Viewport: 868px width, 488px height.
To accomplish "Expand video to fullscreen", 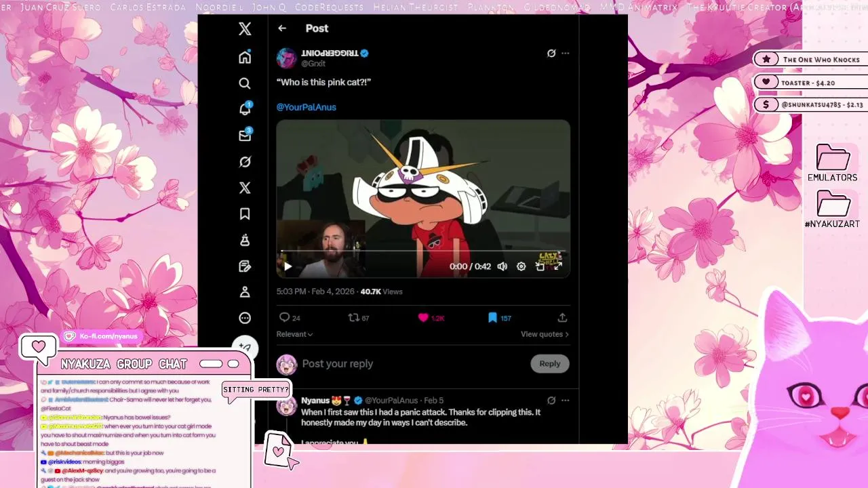I will [x=558, y=266].
